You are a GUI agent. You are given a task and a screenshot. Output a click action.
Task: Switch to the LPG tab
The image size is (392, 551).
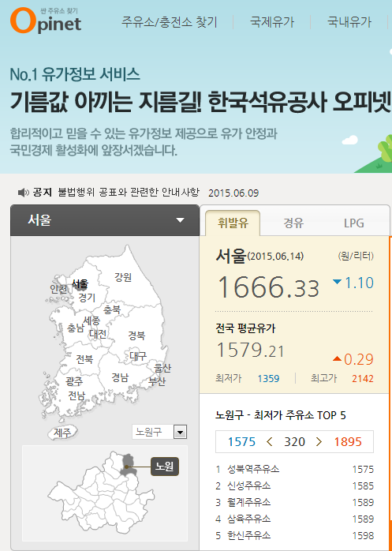click(353, 223)
